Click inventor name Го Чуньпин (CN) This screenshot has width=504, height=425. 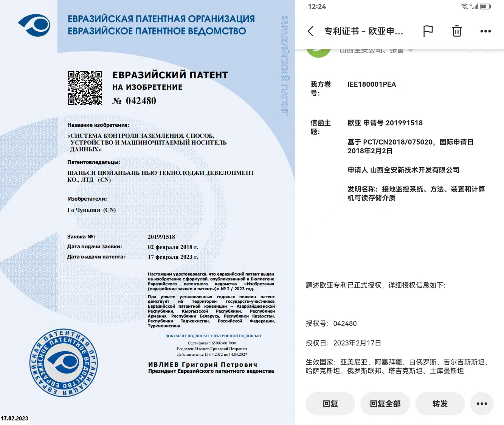point(91,210)
